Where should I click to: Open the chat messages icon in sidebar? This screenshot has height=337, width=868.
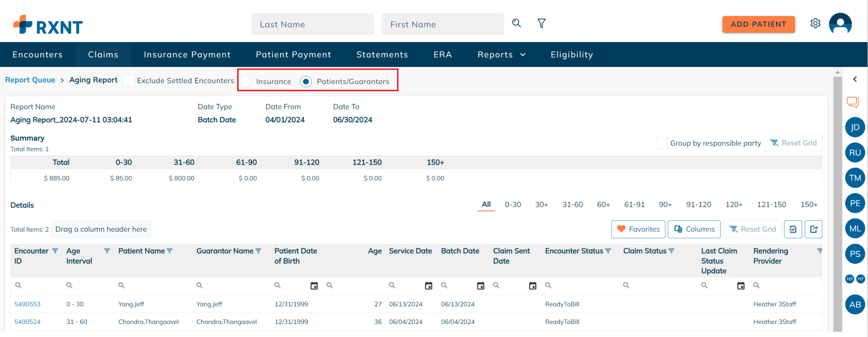pos(852,102)
